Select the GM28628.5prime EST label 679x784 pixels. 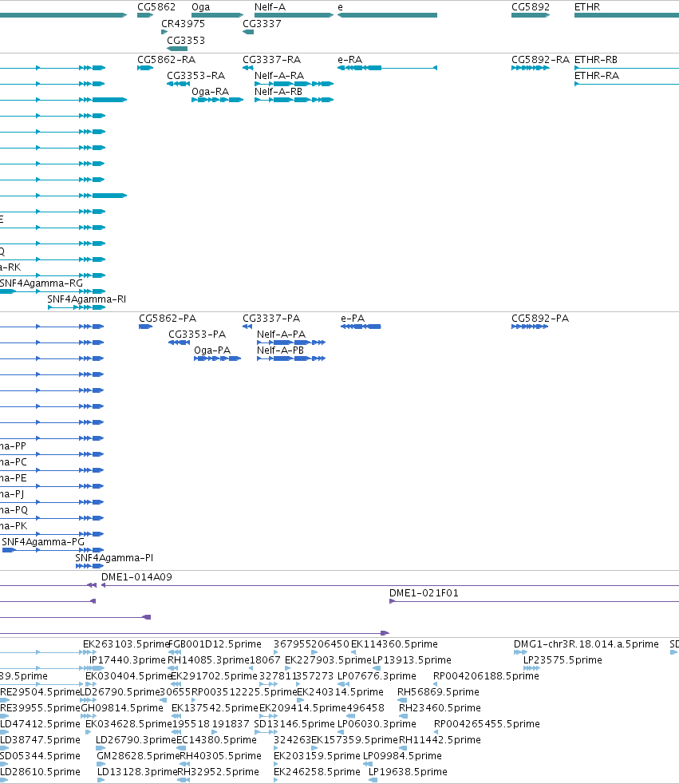tap(138, 756)
